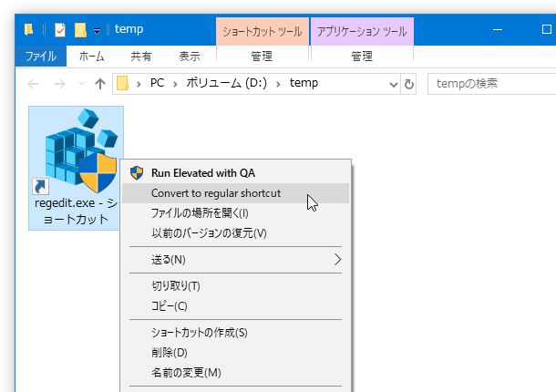556x392 pixels.
Task: Click the Properties checkmark icon in quick access toolbar
Action: [x=60, y=30]
